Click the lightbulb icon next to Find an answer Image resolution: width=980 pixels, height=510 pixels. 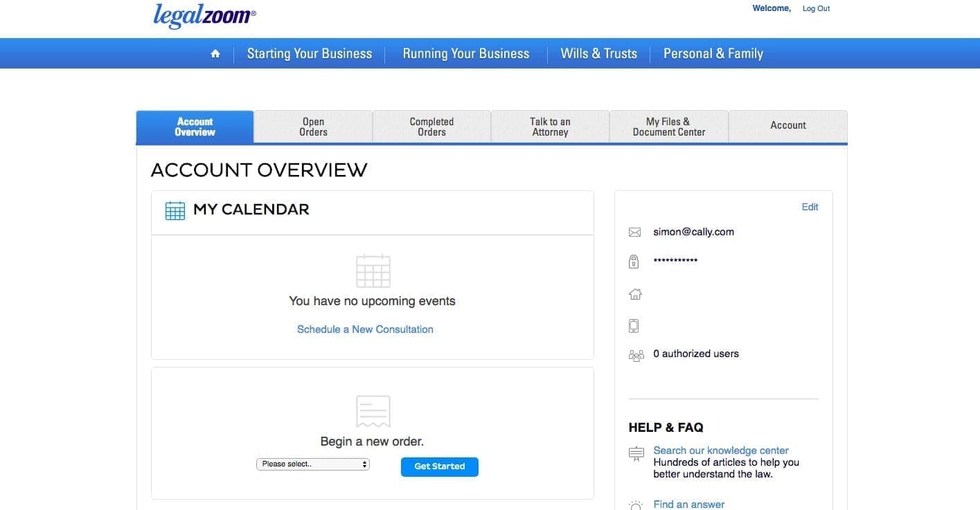pyautogui.click(x=636, y=505)
